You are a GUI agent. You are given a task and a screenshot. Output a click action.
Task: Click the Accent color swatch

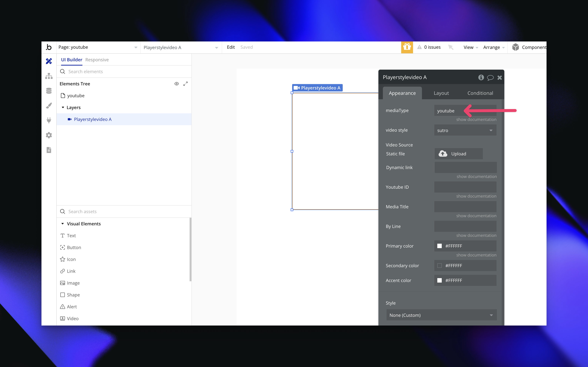[x=440, y=280]
